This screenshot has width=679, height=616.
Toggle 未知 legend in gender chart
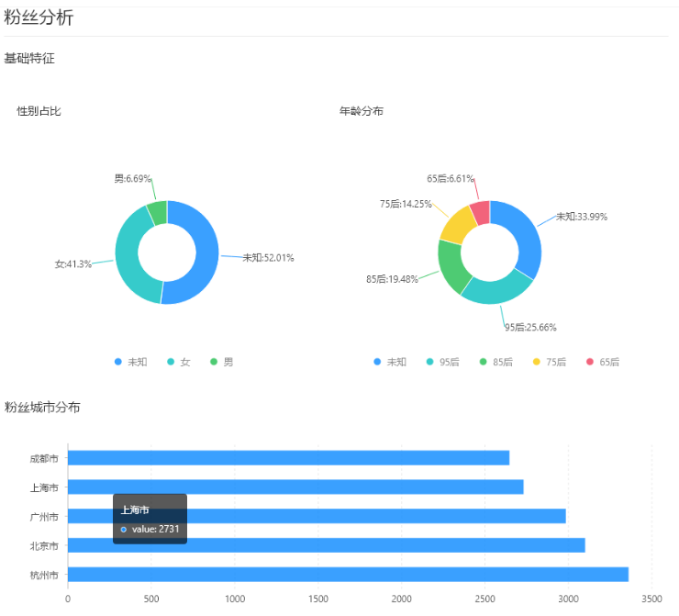[x=130, y=362]
